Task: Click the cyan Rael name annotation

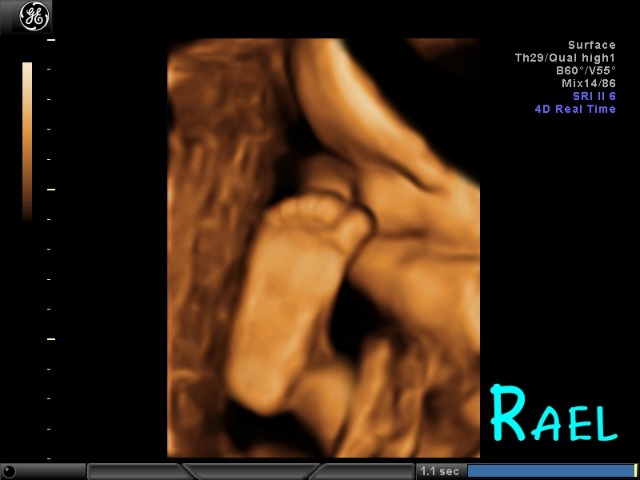Action: (x=552, y=415)
